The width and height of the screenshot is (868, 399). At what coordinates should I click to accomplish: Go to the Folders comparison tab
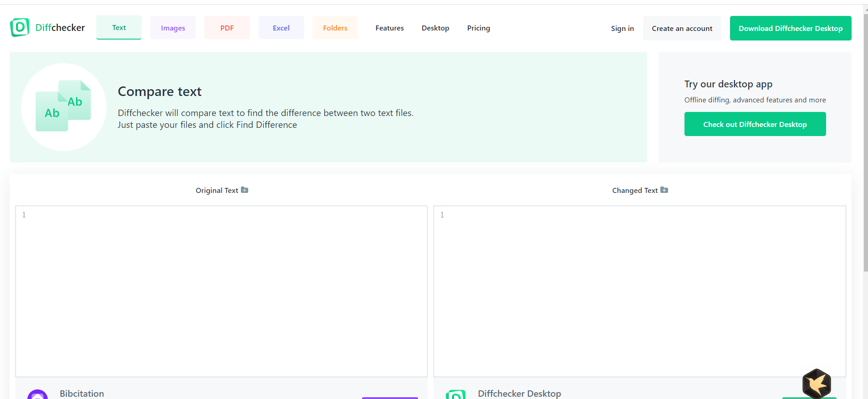(x=335, y=28)
